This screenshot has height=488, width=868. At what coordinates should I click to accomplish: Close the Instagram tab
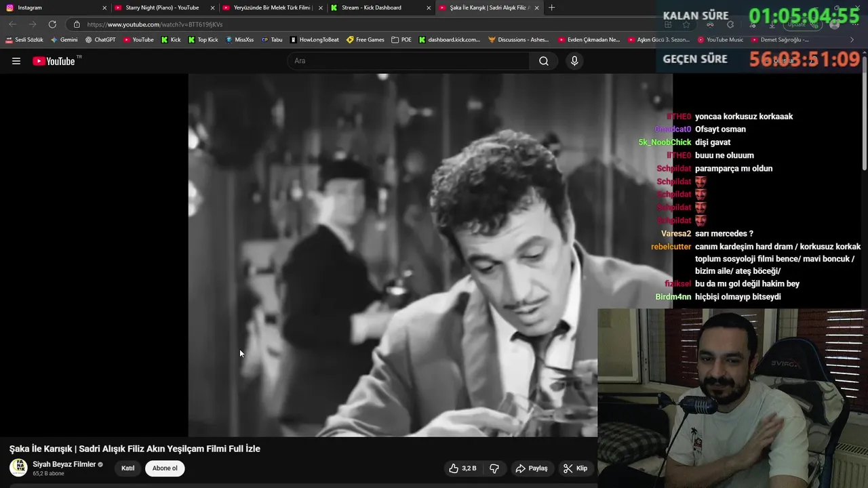pyautogui.click(x=104, y=7)
